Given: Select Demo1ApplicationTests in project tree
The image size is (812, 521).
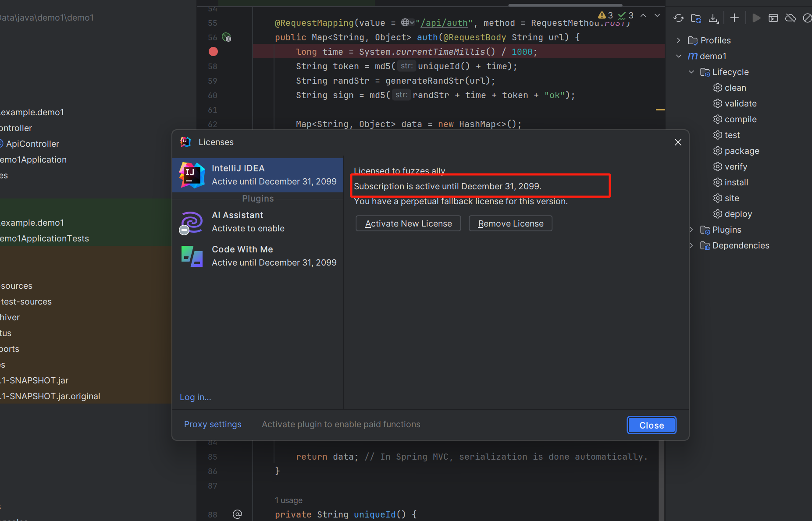Looking at the screenshot, I should (x=44, y=238).
